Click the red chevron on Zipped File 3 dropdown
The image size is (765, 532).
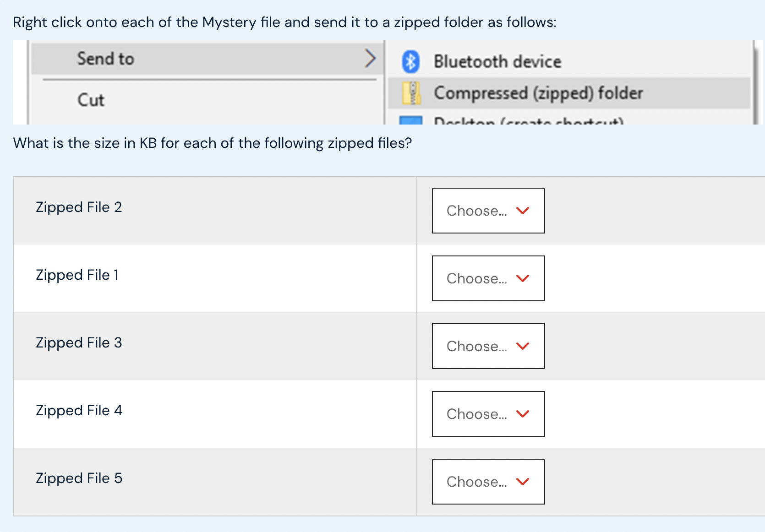point(523,346)
